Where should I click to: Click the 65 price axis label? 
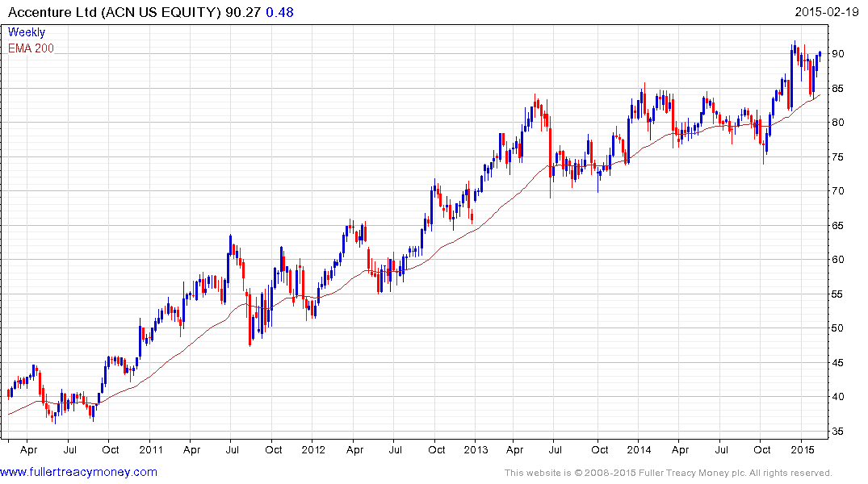838,226
